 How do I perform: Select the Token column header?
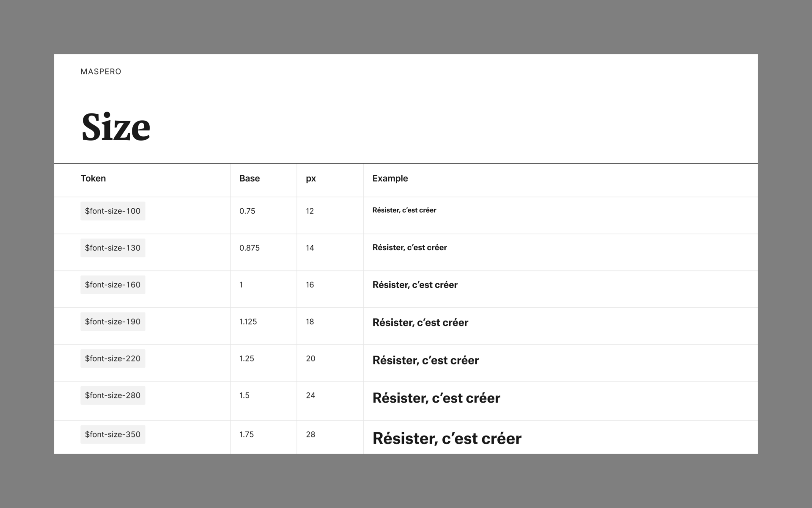(93, 178)
